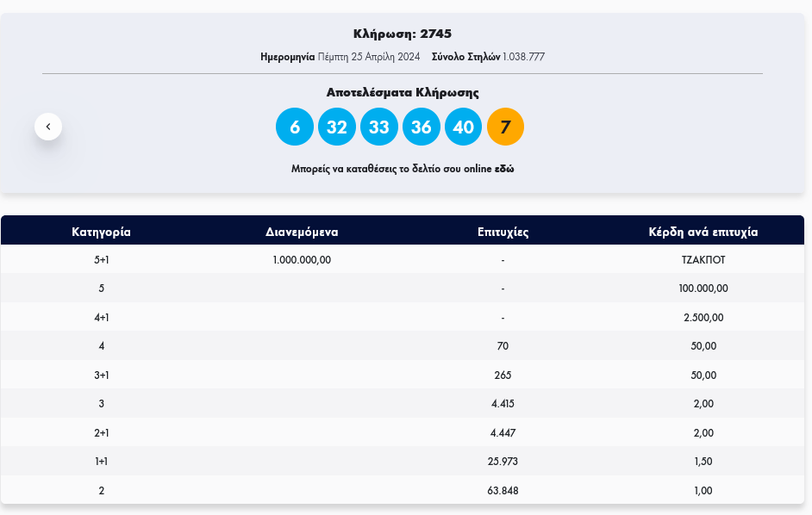Viewport: 812px width, 515px height.
Task: Click the ΤΖΑΚΠΟΤ prize cell
Action: click(x=703, y=259)
